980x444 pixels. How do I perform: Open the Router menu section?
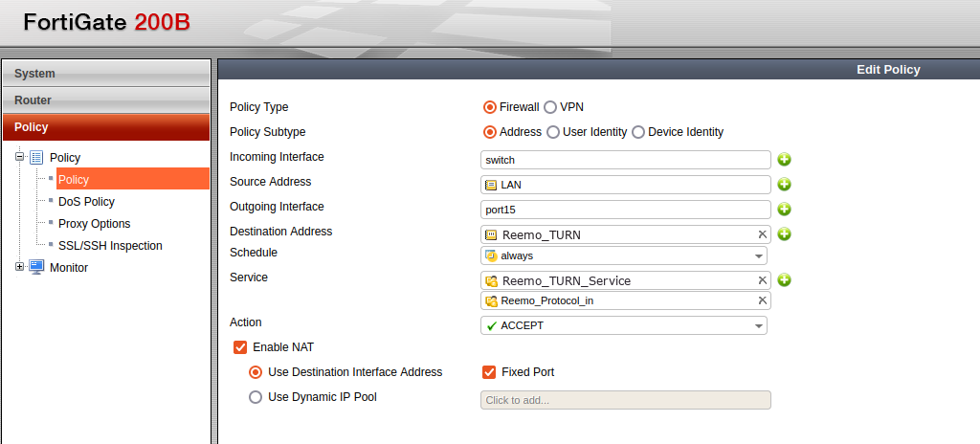pos(106,100)
